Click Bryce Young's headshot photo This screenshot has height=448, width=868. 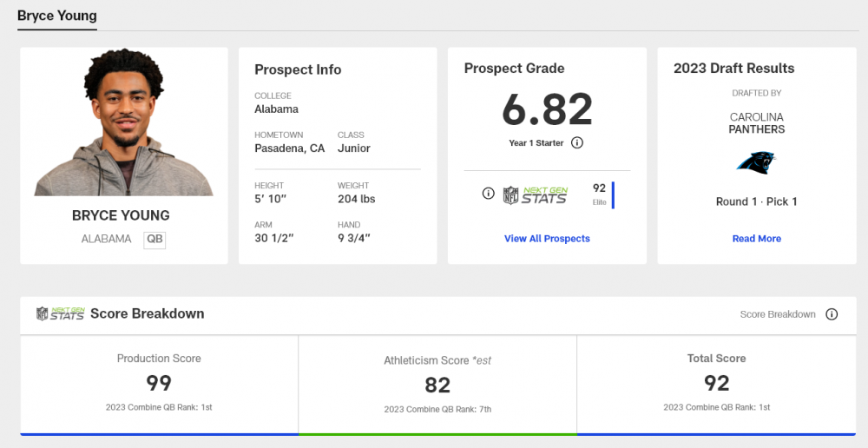(x=123, y=126)
